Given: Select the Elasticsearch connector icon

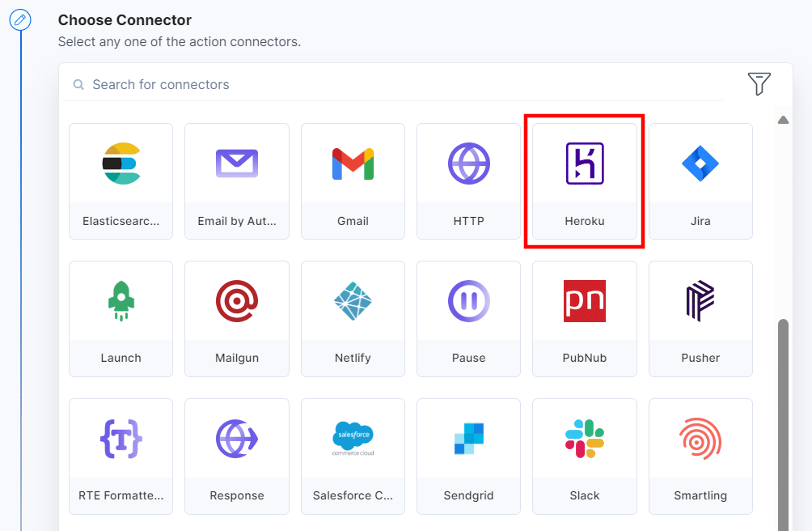Looking at the screenshot, I should coord(121,163).
